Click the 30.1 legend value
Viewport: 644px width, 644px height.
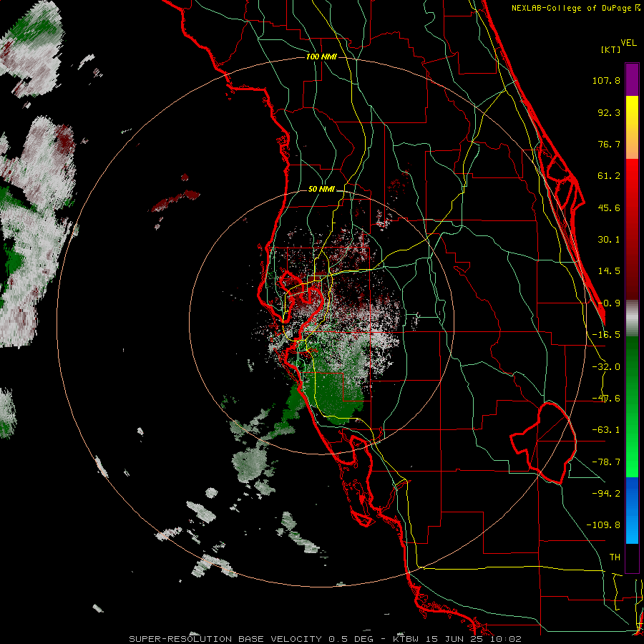609,240
